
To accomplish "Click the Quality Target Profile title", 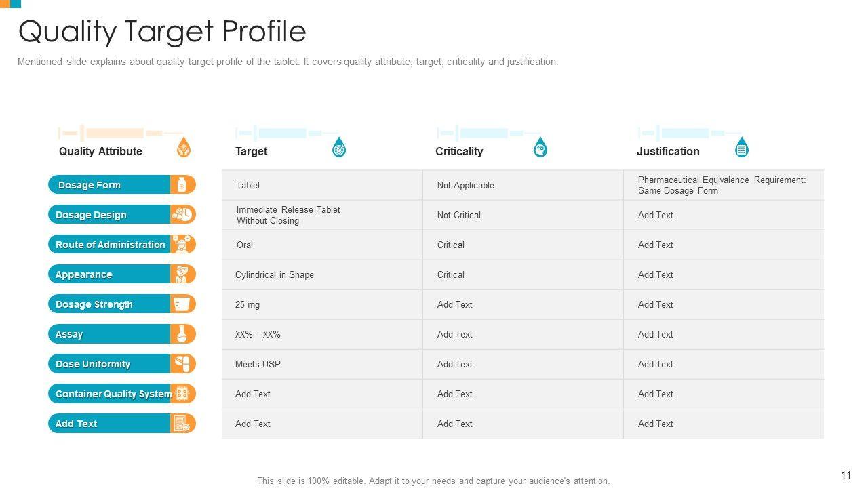I will (162, 31).
